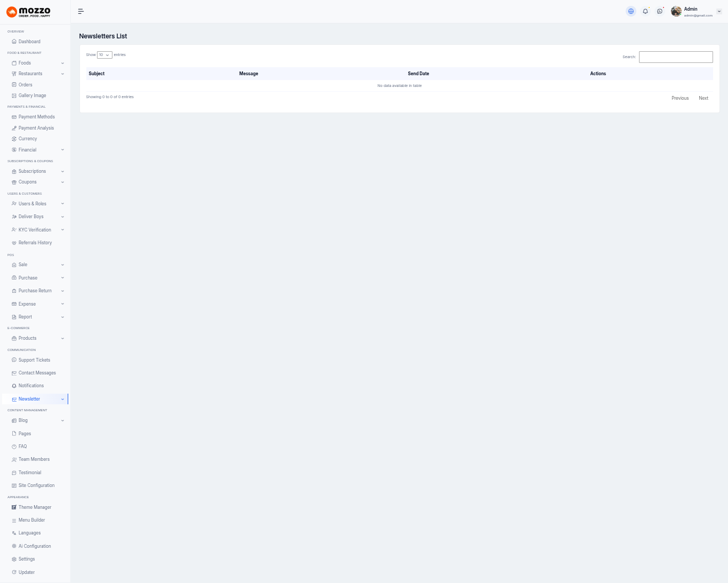Focus the newsletter Search input field

676,57
